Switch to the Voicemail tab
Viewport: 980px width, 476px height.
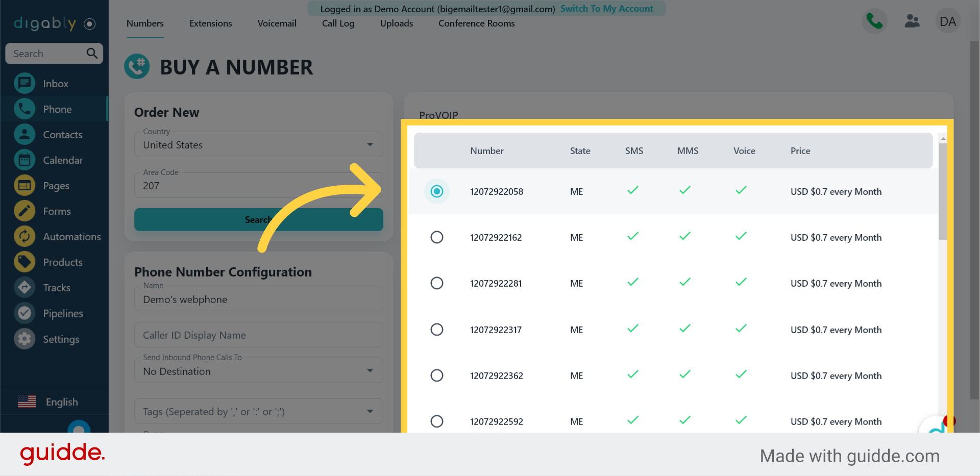pyautogui.click(x=277, y=23)
